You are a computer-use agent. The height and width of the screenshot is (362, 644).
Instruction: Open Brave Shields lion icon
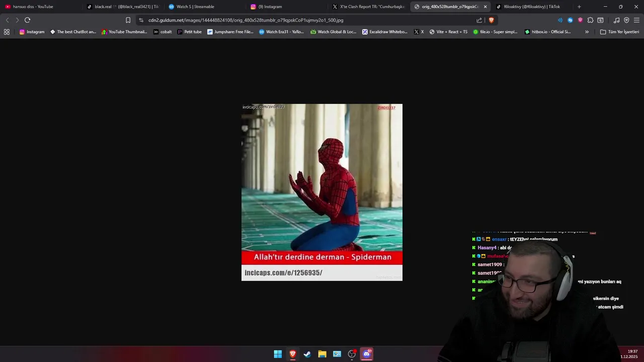491,20
